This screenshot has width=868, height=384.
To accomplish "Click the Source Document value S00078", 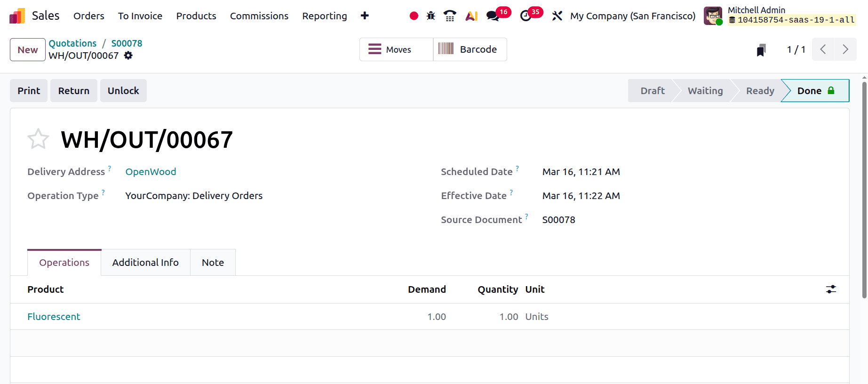I will click(558, 220).
